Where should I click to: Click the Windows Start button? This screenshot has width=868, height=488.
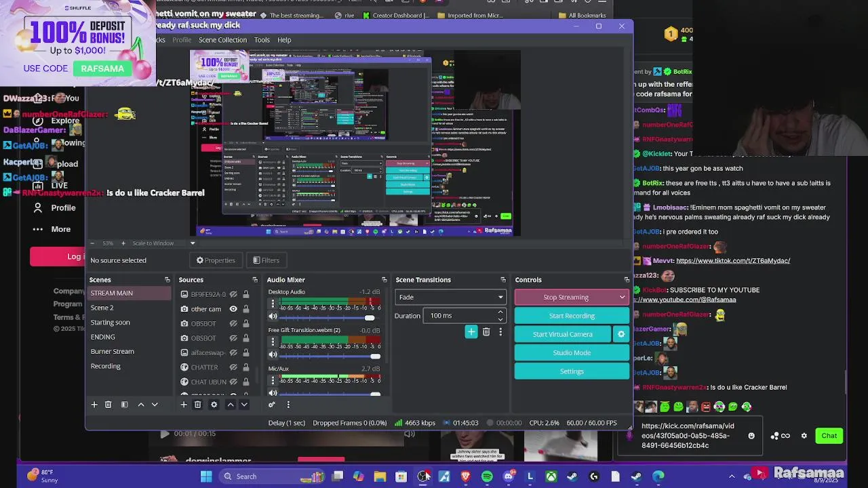[206, 476]
